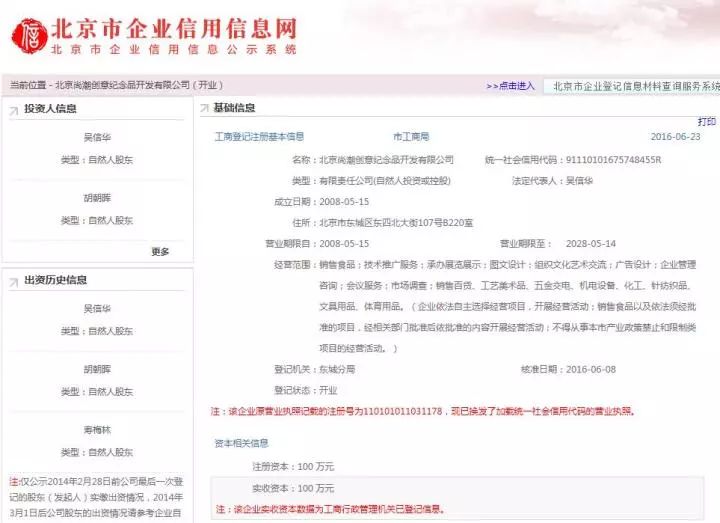Screen dimensions: 720x523
Task: Click 成立日期 value 2008-05-15
Action: (x=344, y=202)
